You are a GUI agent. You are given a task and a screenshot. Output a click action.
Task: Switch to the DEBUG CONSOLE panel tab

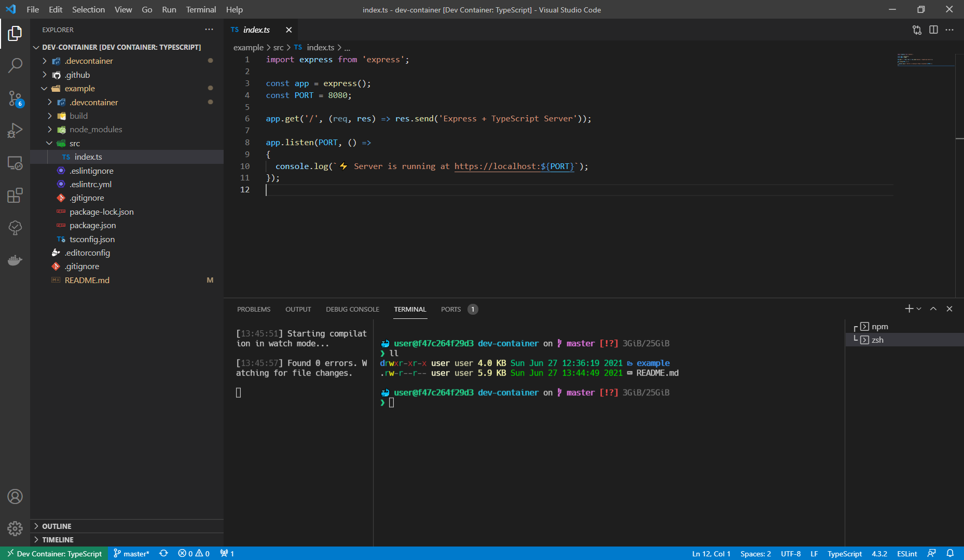(x=352, y=309)
